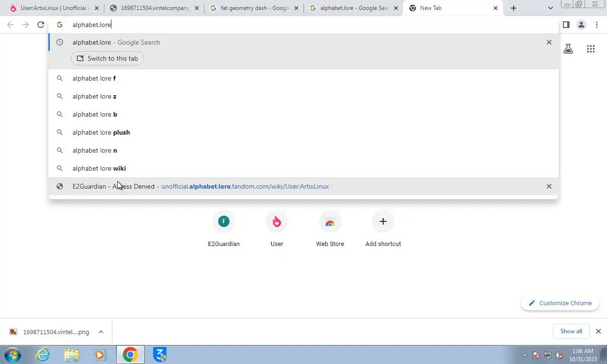Open a new tab with the plus button
This screenshot has height=364, width=607.
[514, 8]
